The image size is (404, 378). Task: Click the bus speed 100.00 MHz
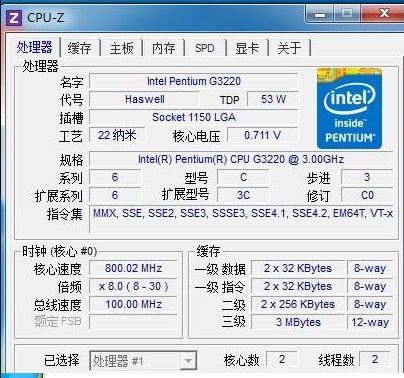point(133,304)
